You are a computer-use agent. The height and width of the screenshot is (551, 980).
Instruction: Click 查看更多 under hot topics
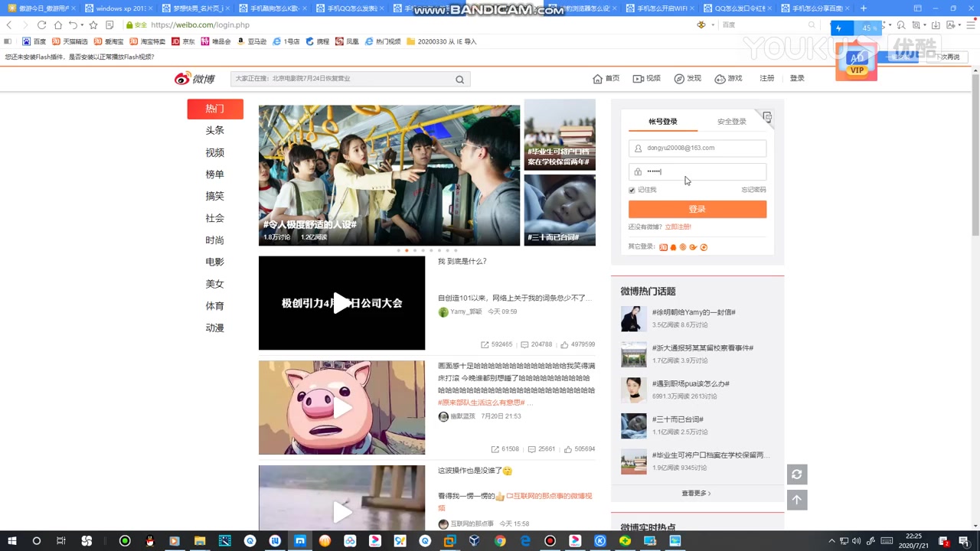coord(696,494)
